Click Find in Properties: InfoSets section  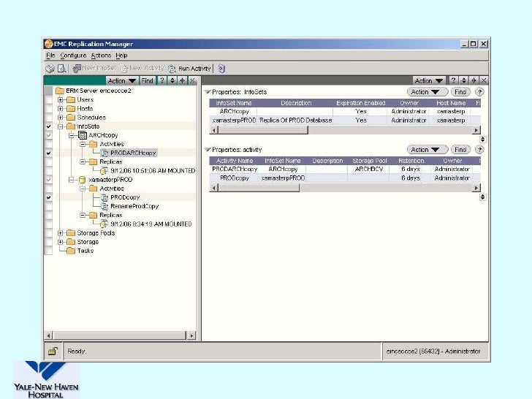click(x=460, y=92)
